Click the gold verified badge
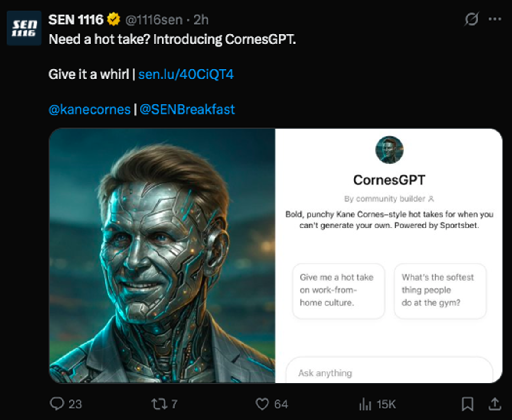The width and height of the screenshot is (512, 420). pos(114,20)
